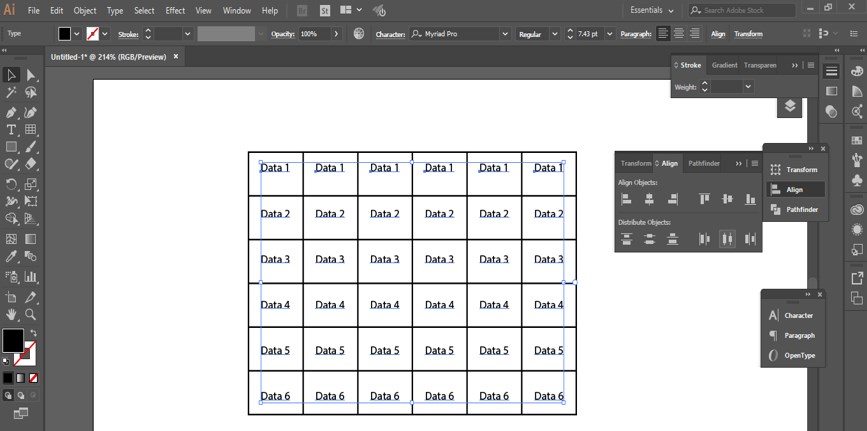This screenshot has height=431, width=867.
Task: Set paint mode to None
Action: point(34,378)
